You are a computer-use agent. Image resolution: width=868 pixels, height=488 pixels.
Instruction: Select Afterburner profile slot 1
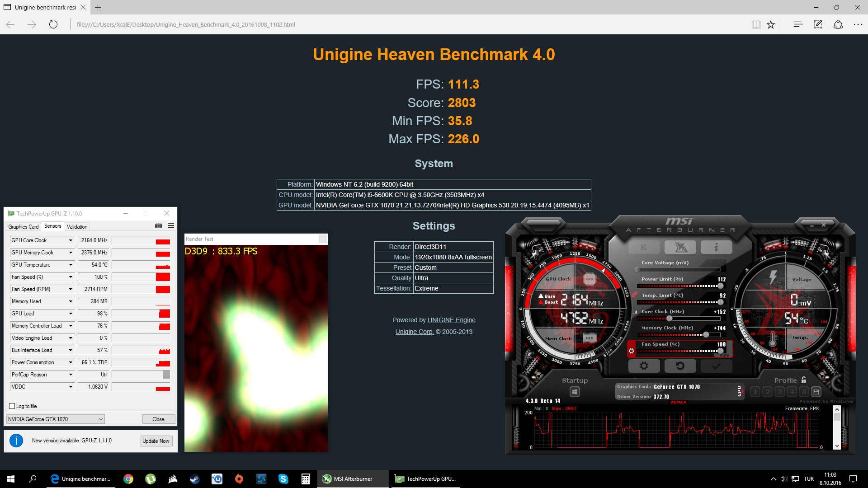click(755, 392)
